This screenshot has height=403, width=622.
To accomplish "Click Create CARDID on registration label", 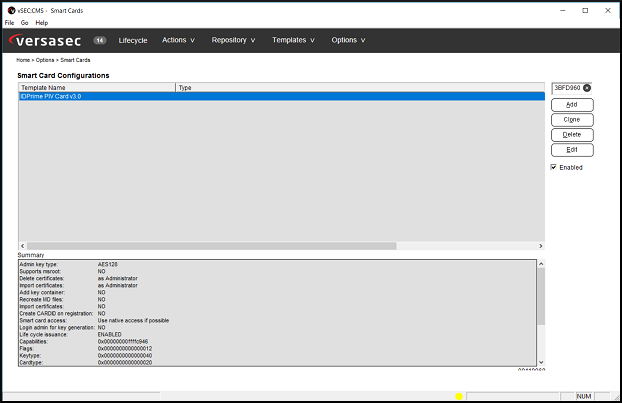I will pyautogui.click(x=56, y=313).
